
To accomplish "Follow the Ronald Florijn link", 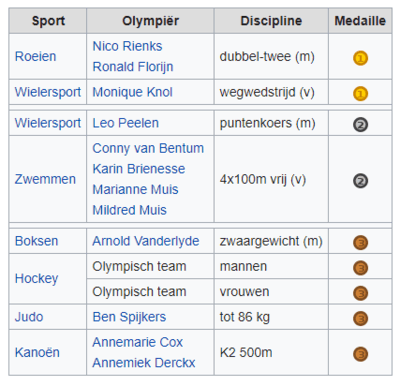I will [133, 67].
